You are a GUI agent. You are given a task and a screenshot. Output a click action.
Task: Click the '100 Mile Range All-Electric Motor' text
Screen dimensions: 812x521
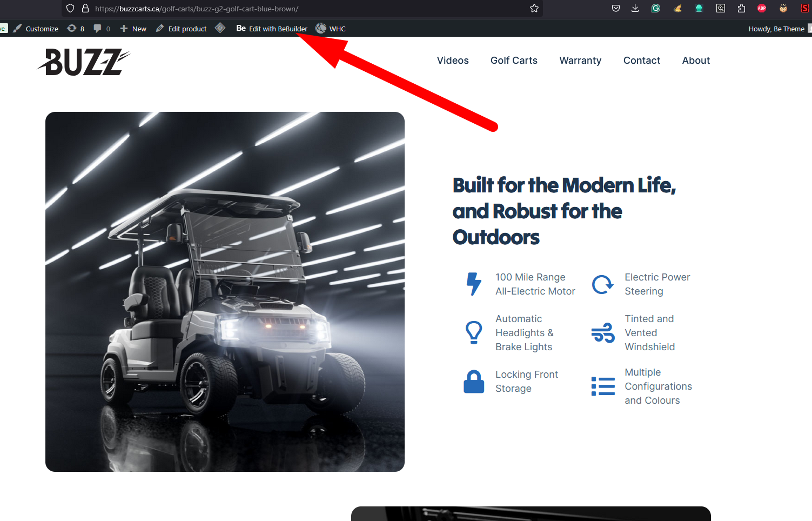[x=535, y=284]
